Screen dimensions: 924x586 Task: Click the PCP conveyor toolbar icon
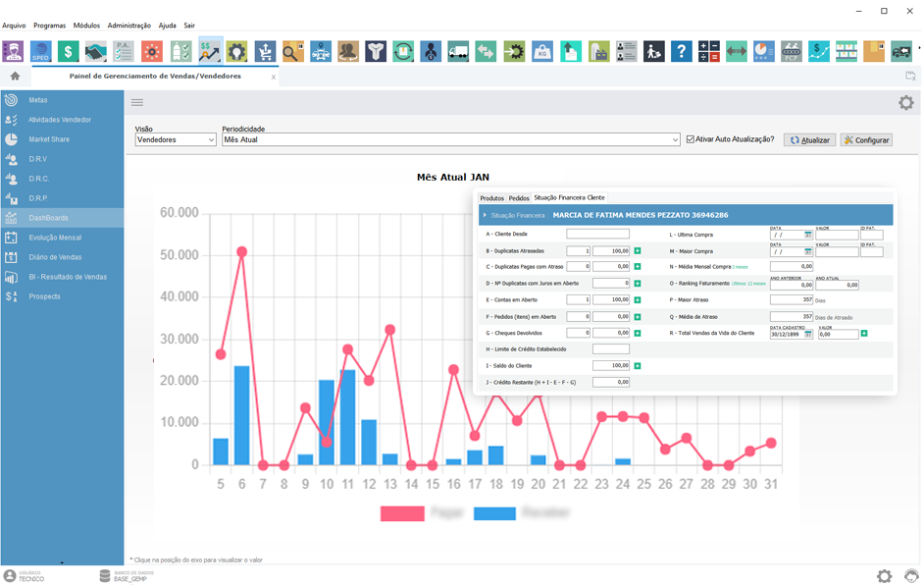coord(792,51)
